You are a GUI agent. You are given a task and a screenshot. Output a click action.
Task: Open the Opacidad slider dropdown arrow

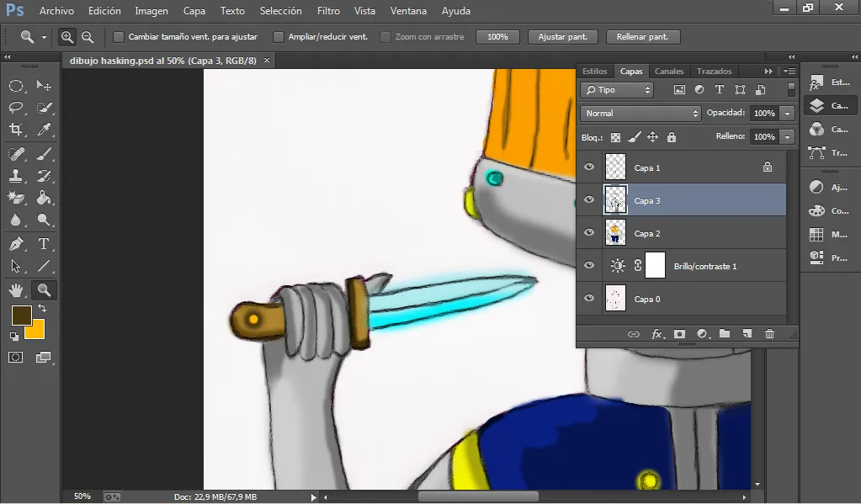pyautogui.click(x=788, y=113)
